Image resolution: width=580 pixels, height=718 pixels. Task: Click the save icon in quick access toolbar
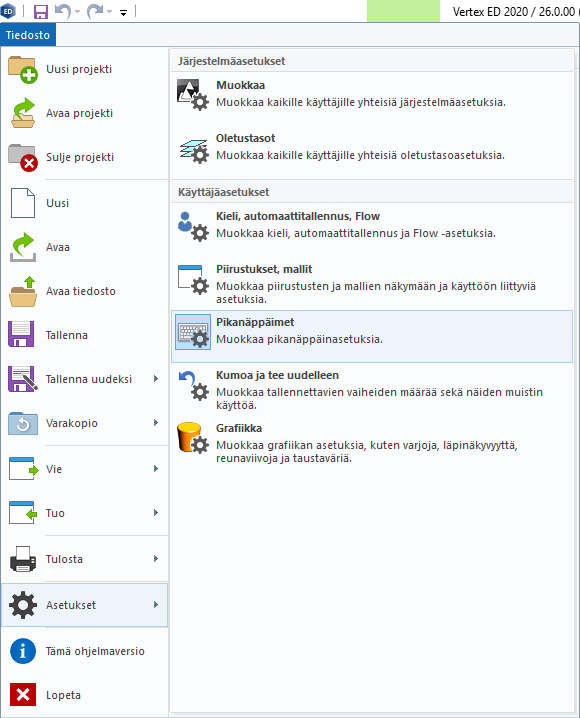coord(41,11)
